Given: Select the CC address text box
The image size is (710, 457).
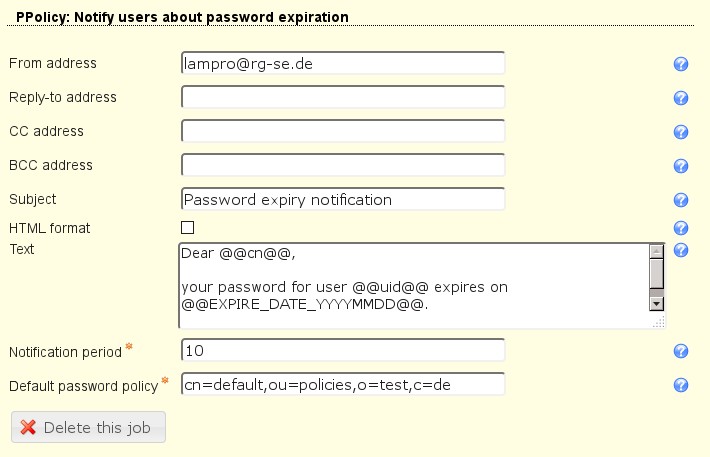Looking at the screenshot, I should tap(343, 132).
